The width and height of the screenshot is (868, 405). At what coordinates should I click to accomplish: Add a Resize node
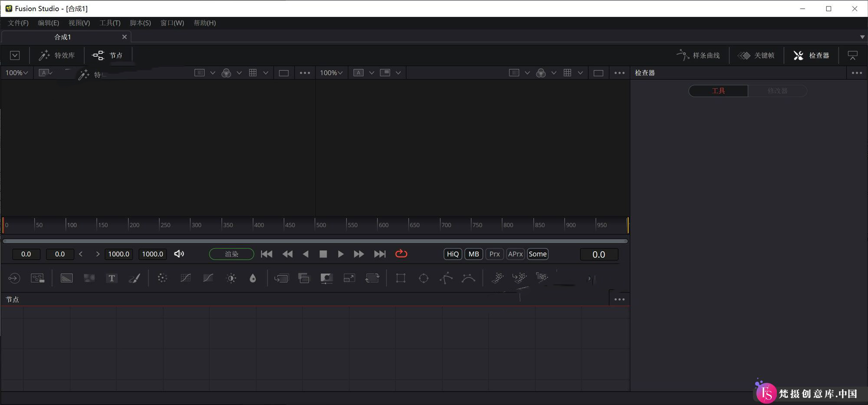(349, 278)
